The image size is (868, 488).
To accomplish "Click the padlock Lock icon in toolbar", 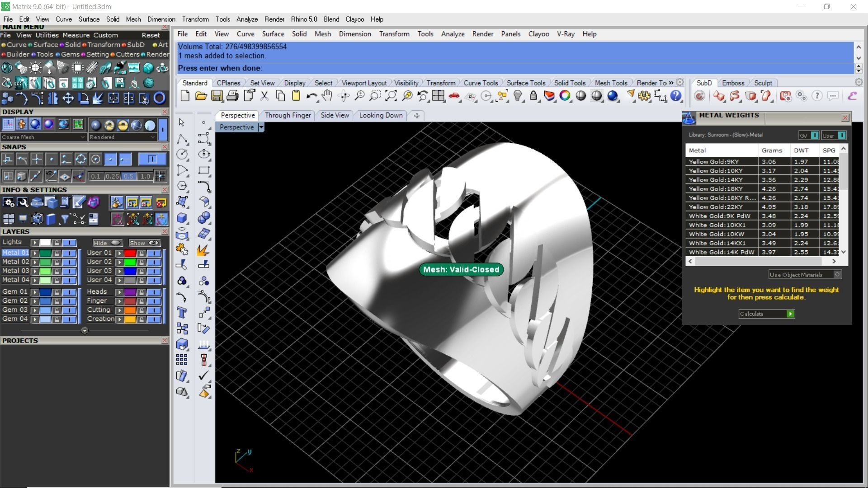I will 533,96.
